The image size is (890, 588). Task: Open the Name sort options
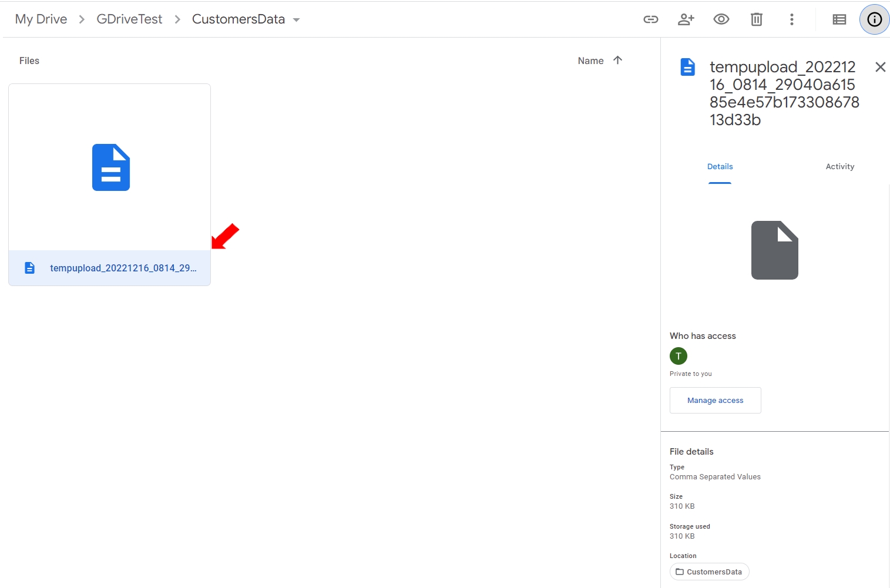tap(590, 61)
